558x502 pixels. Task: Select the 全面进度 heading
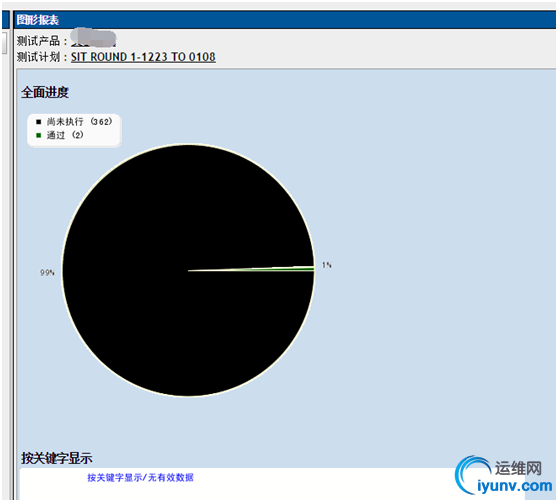tap(45, 93)
